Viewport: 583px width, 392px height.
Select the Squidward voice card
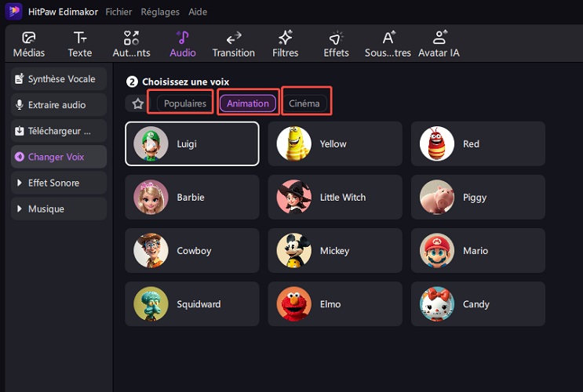pos(191,304)
